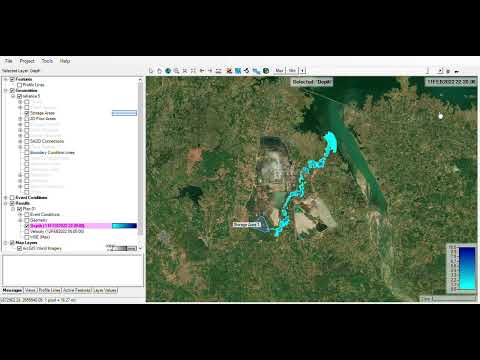480x360 pixels.
Task: Click the storage area label on the map
Action: [x=247, y=225]
